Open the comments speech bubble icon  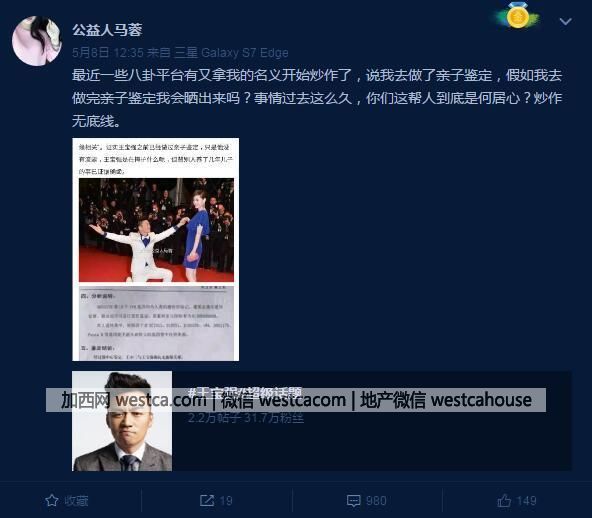tap(353, 501)
